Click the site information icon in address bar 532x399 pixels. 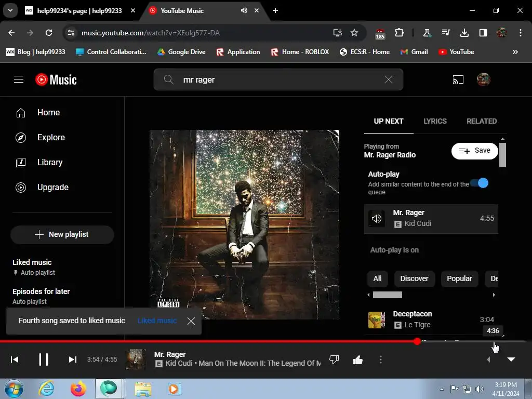pos(71,33)
